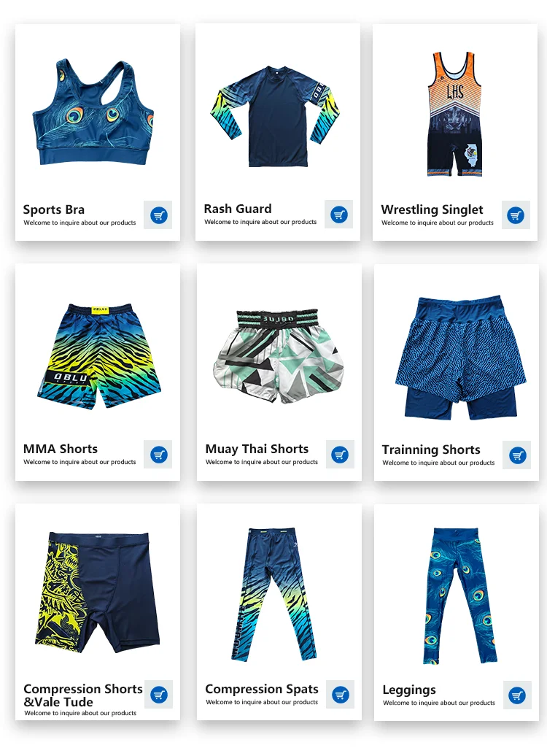Open the Rash Guard product title
Image resolution: width=547 pixels, height=756 pixels.
238,209
